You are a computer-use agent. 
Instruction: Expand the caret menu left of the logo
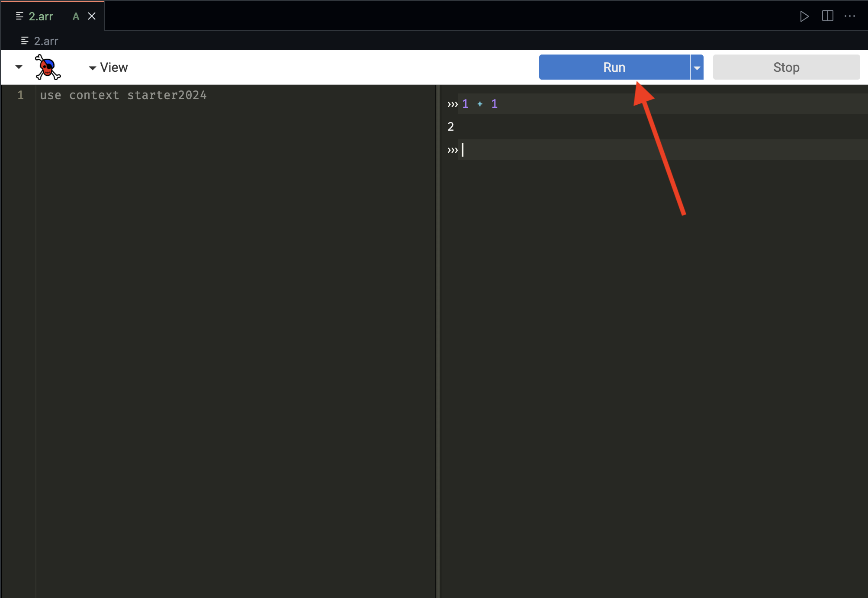click(x=19, y=67)
